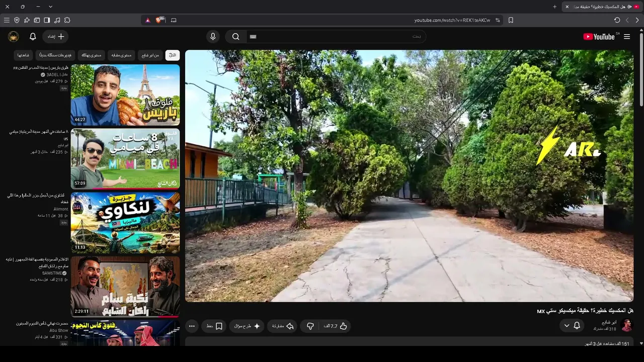Open the نكهة سام podcast thumbnail
This screenshot has width=644, height=362.
point(125,287)
